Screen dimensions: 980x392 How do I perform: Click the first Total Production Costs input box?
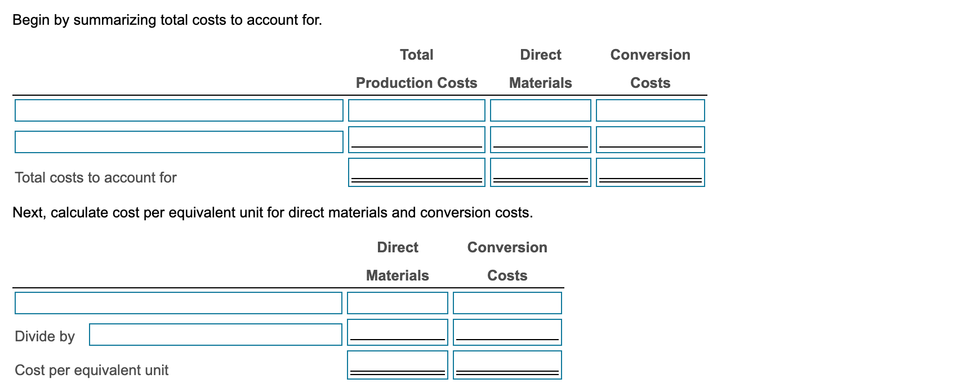pos(417,110)
